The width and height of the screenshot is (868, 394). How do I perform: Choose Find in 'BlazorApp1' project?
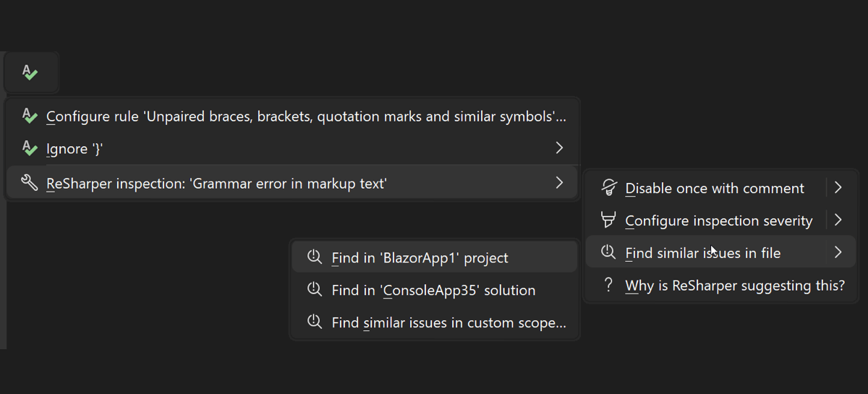tap(420, 257)
